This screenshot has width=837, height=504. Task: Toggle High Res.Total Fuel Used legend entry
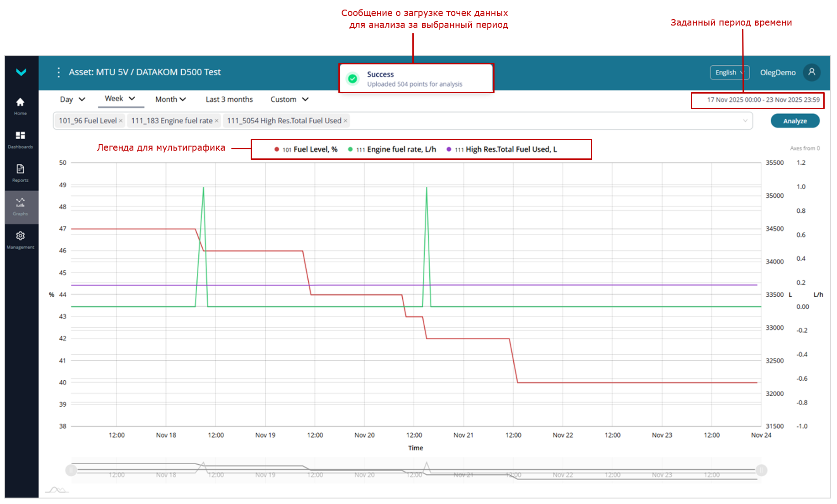coord(502,149)
